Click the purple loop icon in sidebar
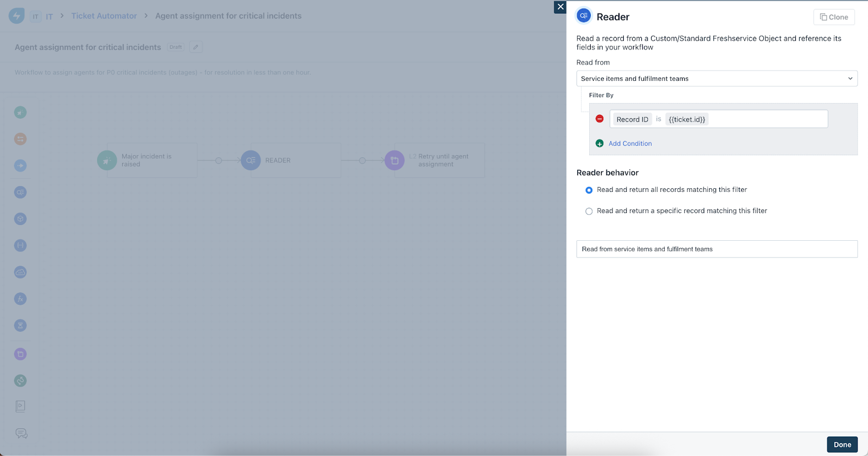868x456 pixels. pyautogui.click(x=20, y=354)
